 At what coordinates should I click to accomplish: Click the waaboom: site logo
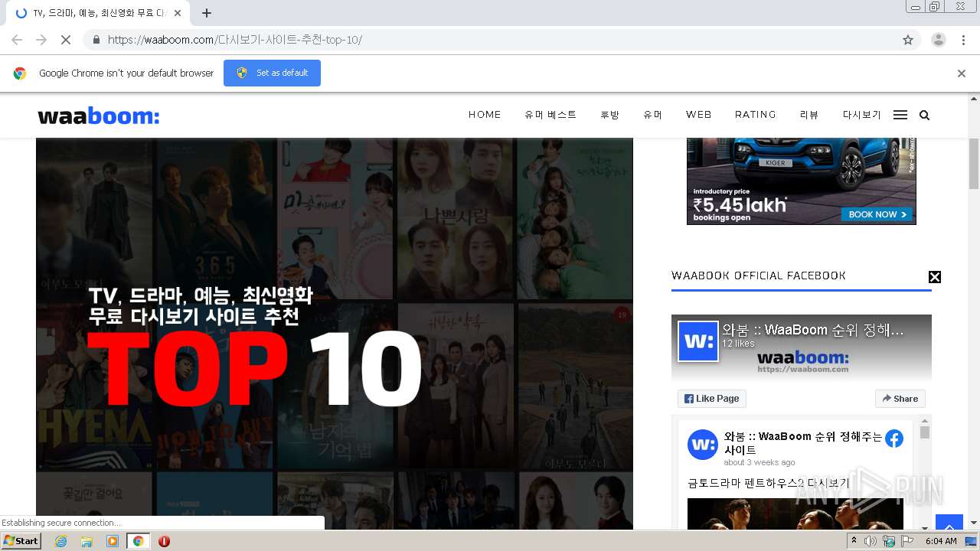(x=99, y=116)
